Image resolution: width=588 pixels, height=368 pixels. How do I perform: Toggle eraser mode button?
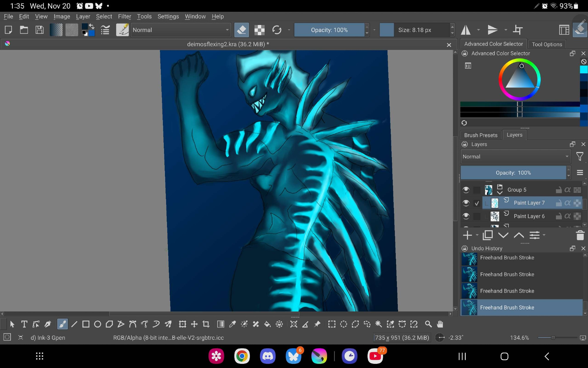point(242,30)
